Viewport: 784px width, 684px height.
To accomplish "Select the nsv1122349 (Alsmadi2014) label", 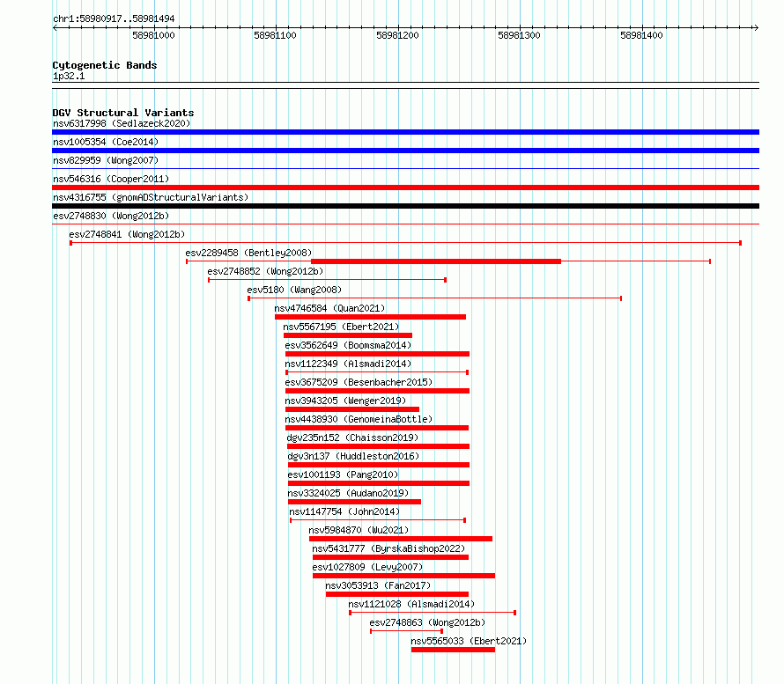I will pos(348,364).
